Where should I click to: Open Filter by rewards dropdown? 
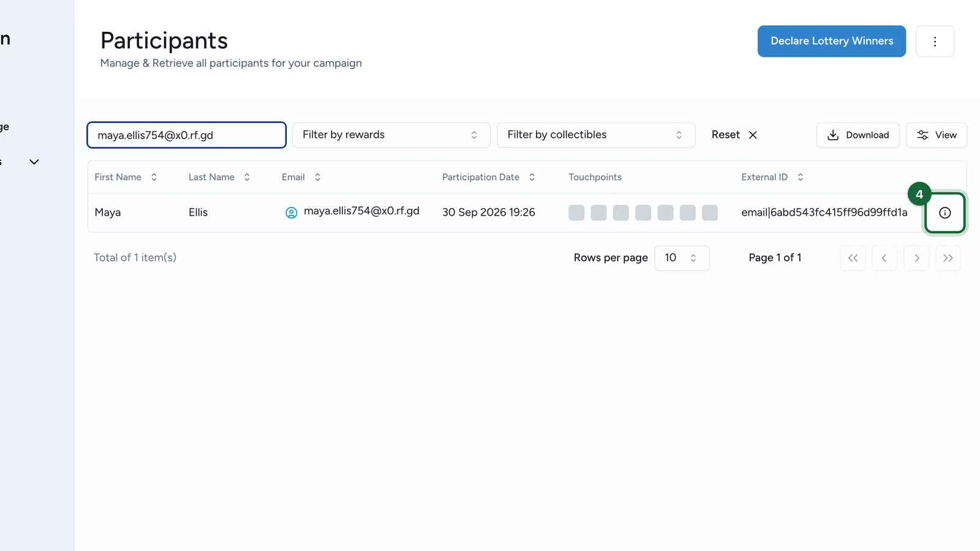point(391,135)
